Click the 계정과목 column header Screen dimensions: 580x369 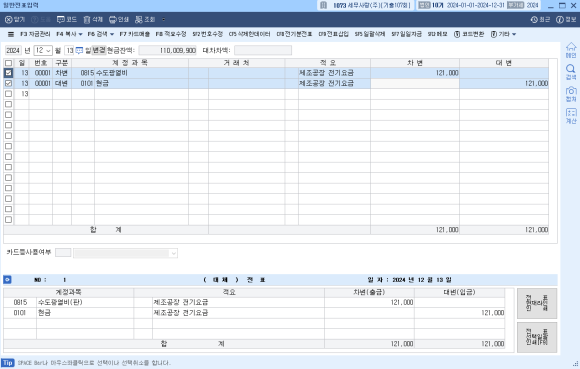(130, 63)
